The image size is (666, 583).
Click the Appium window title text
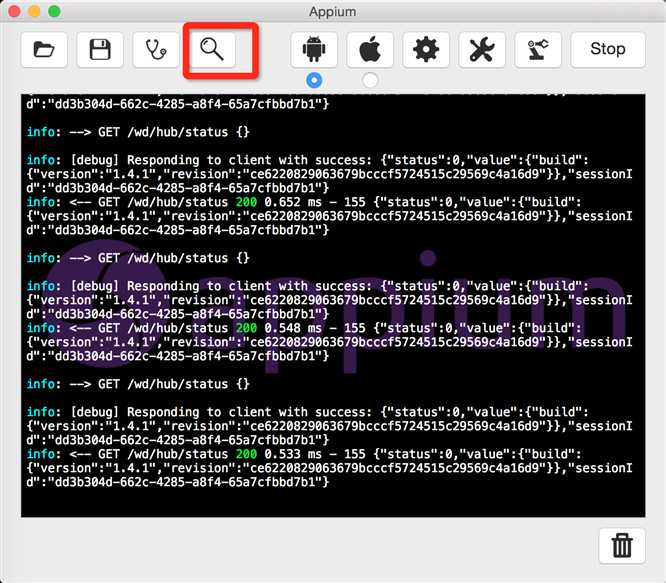point(333,11)
